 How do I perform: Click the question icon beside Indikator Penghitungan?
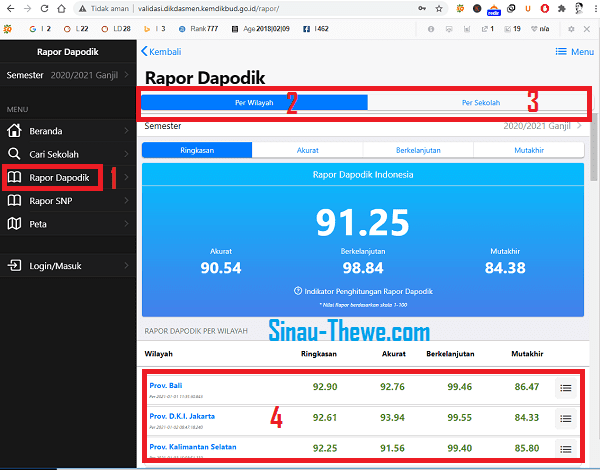click(x=298, y=291)
